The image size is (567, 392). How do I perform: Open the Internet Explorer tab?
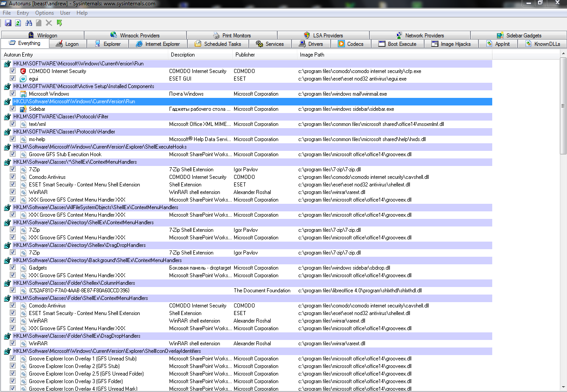click(158, 44)
